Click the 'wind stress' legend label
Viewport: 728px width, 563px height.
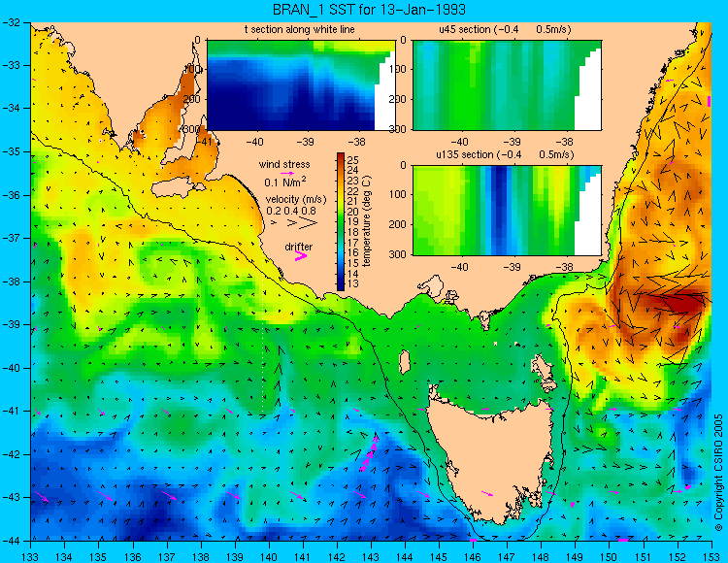tap(284, 164)
